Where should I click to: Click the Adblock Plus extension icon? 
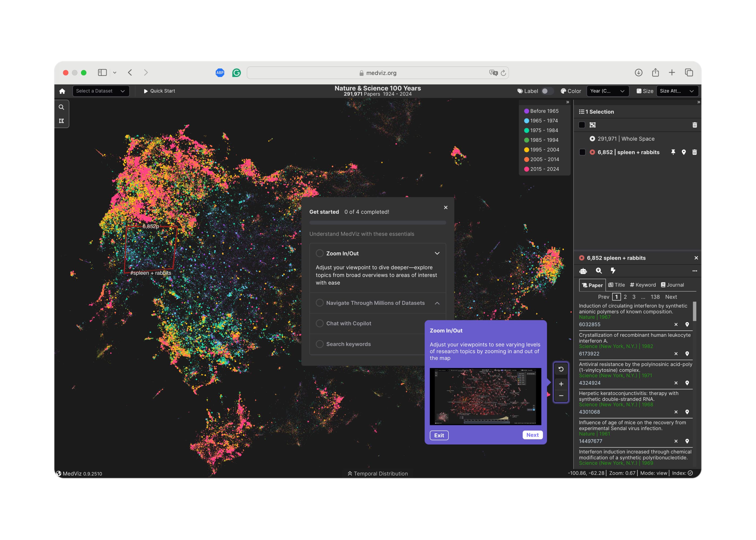(220, 73)
